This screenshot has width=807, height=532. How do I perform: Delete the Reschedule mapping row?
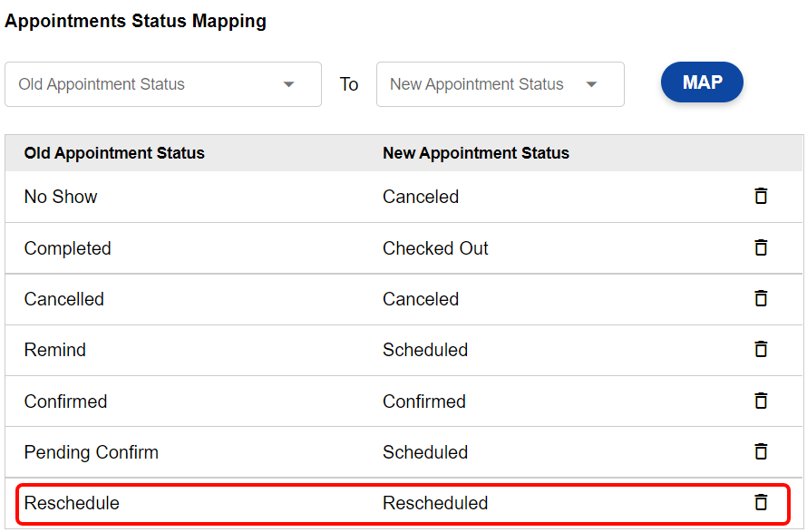point(761,503)
